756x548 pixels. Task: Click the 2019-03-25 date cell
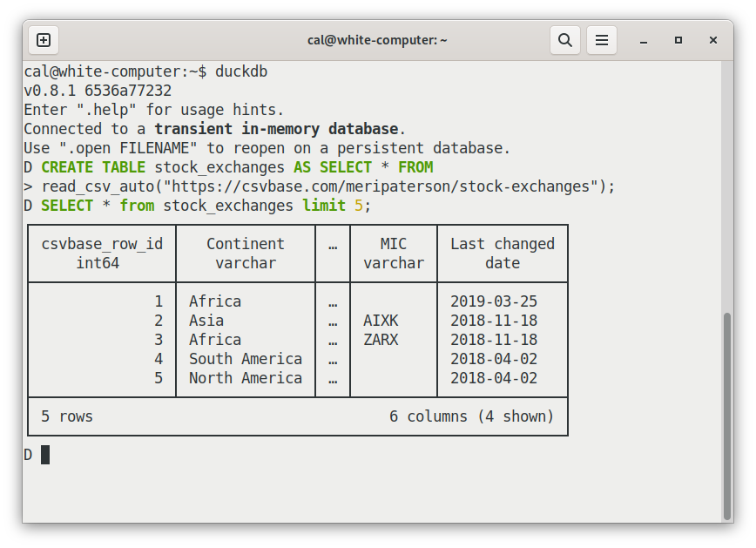coord(494,301)
